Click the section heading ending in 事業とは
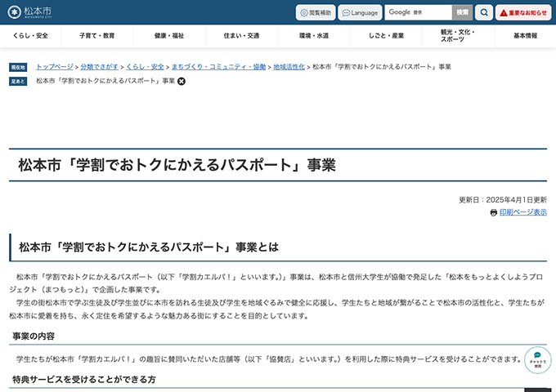The width and height of the screenshot is (556, 392). click(149, 247)
